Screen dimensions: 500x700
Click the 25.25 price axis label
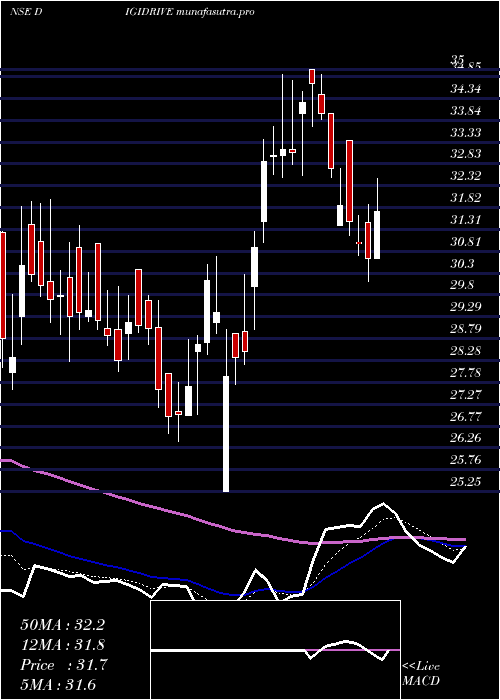pos(466,482)
